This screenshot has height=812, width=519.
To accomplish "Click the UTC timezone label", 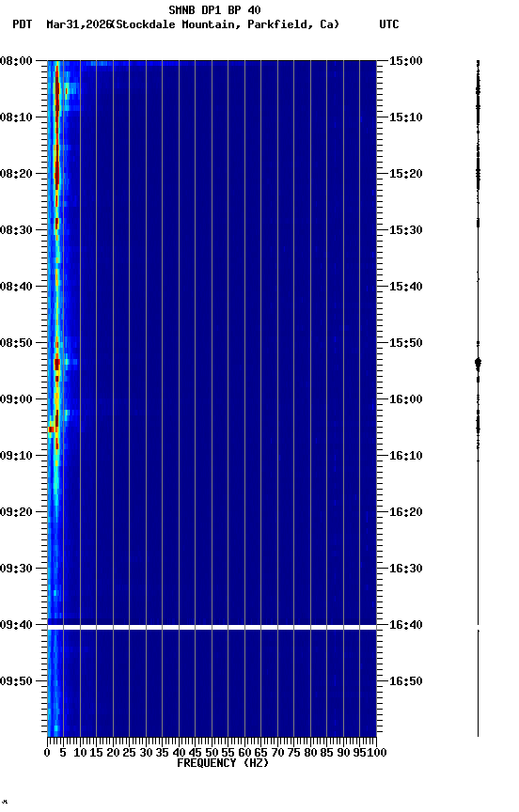I will pyautogui.click(x=389, y=24).
